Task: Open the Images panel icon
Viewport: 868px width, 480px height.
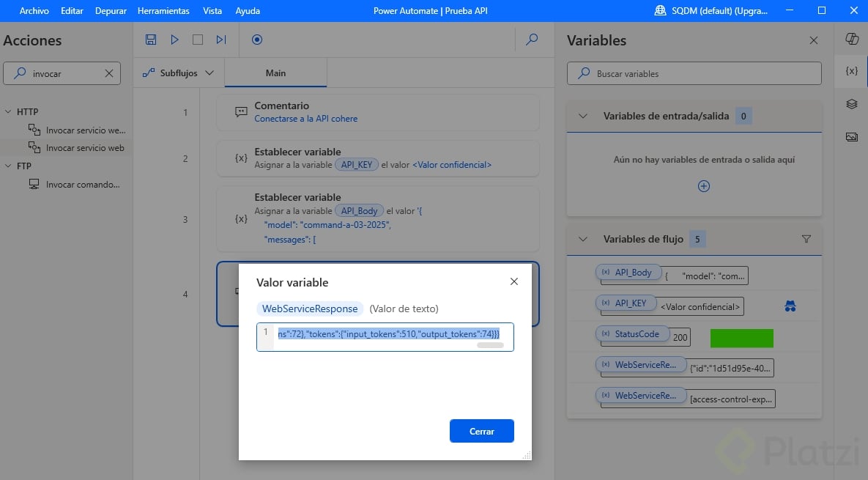Action: (x=852, y=137)
